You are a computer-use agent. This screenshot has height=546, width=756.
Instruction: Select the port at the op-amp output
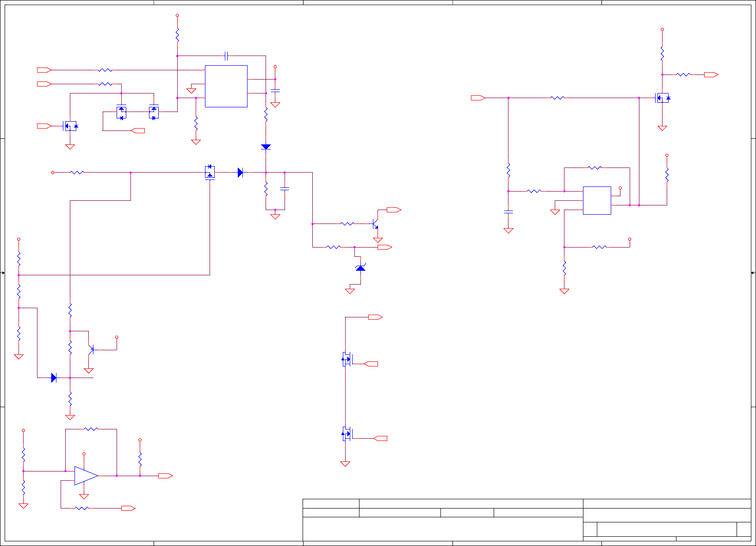click(165, 476)
